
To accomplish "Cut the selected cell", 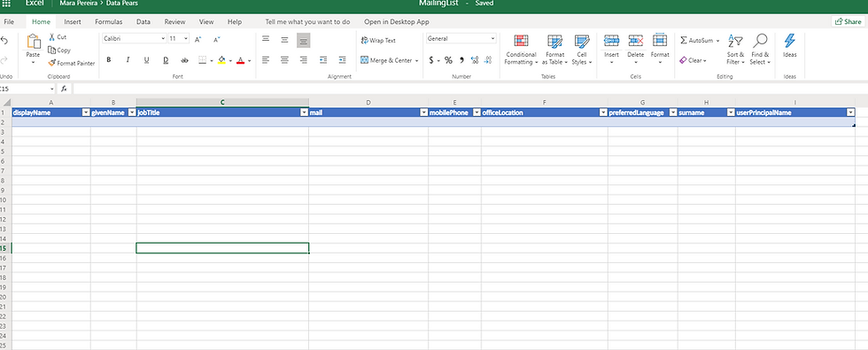I will [x=57, y=37].
